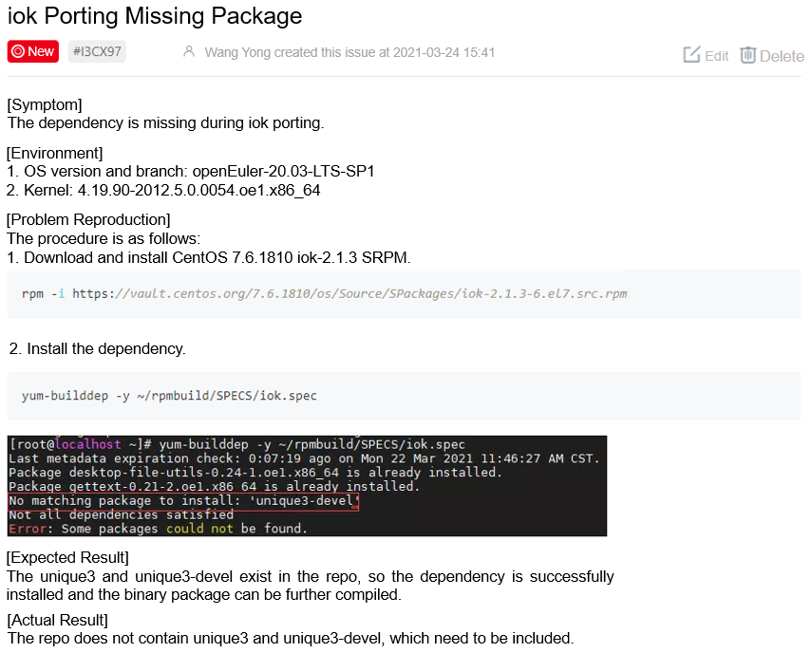Viewport: 812px width, 653px height.
Task: Select the #I3CX97 issue ID tag
Action: tap(97, 52)
